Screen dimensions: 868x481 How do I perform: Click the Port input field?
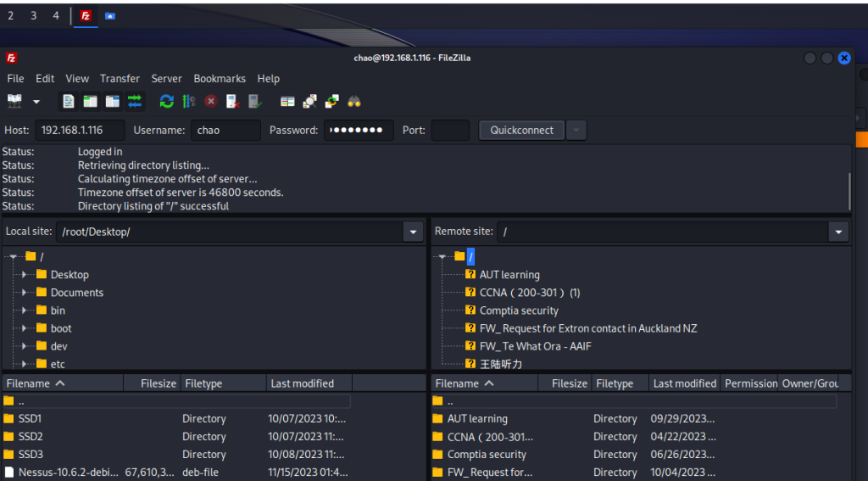pos(450,131)
